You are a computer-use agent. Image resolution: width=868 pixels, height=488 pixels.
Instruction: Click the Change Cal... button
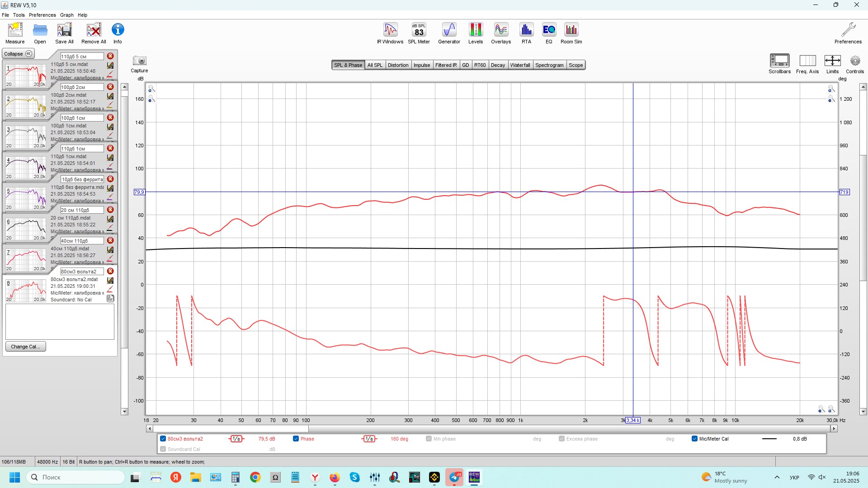(x=25, y=347)
